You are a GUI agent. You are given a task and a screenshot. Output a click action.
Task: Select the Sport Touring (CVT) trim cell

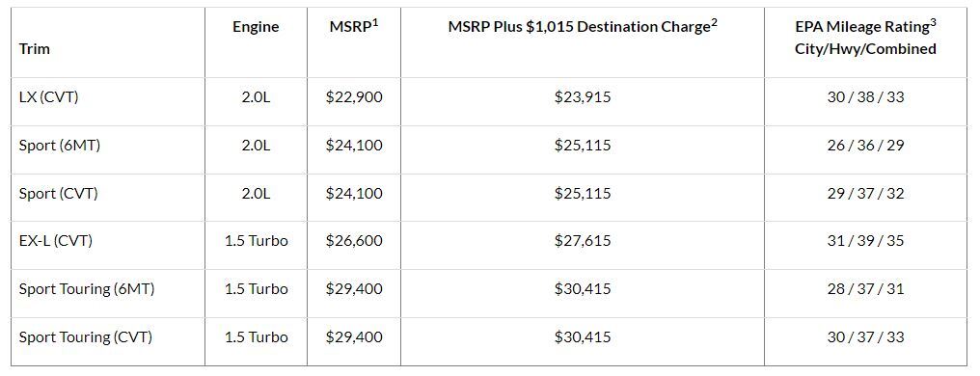(x=86, y=337)
